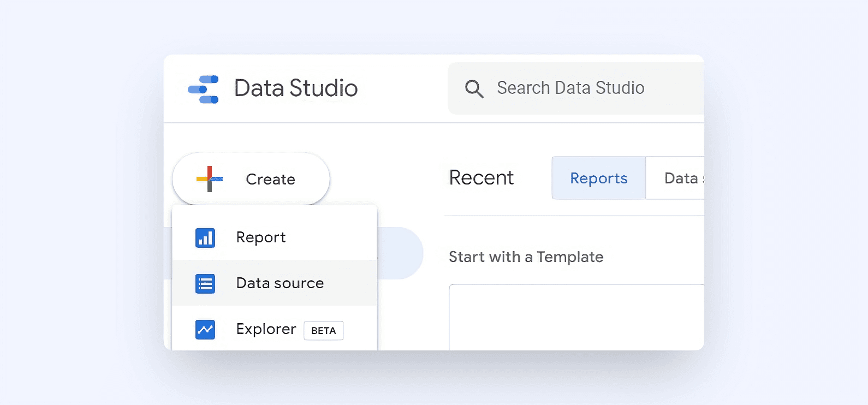Click the Recent heading

point(481,178)
